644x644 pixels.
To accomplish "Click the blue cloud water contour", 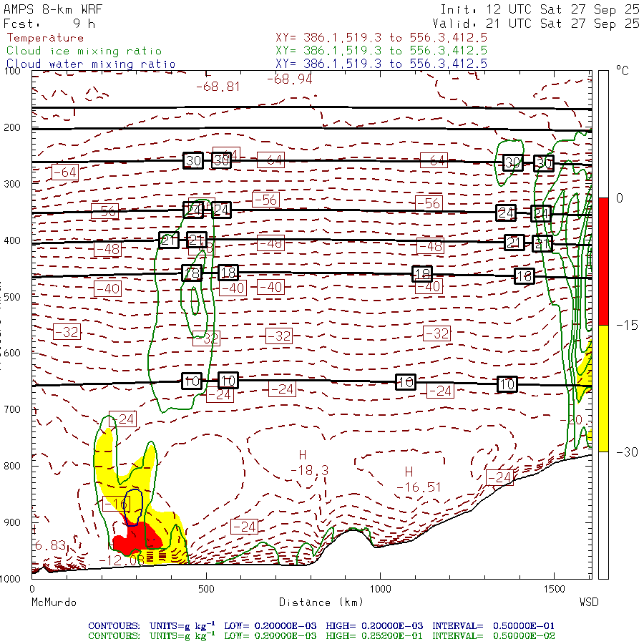I will [x=134, y=507].
